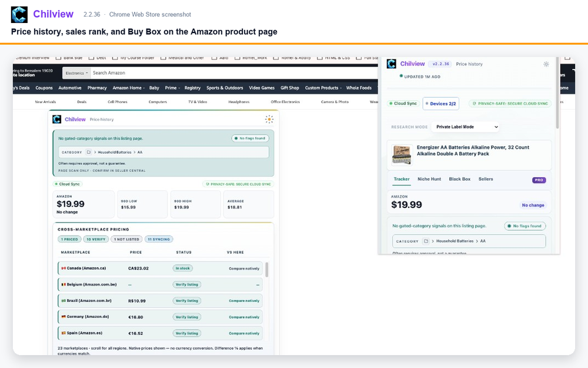Viewport: 588px width, 368px height.
Task: Click the Cloud Sync pill in the widget
Action: click(68, 184)
